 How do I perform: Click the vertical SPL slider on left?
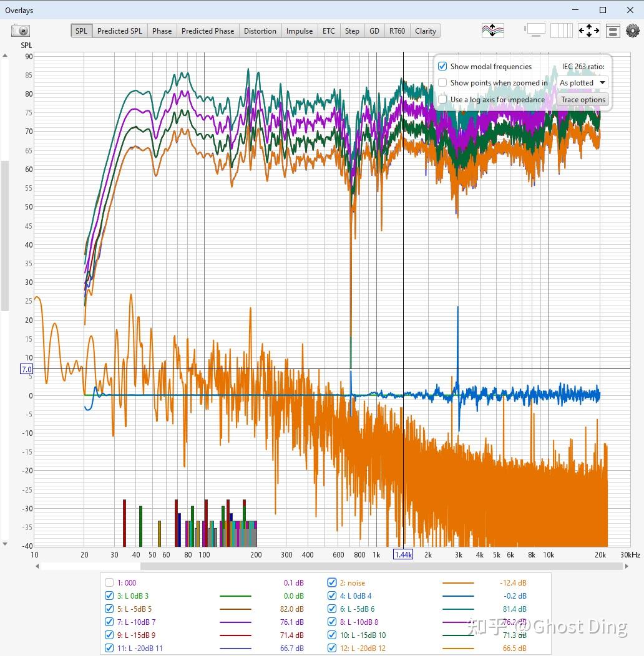click(5, 236)
